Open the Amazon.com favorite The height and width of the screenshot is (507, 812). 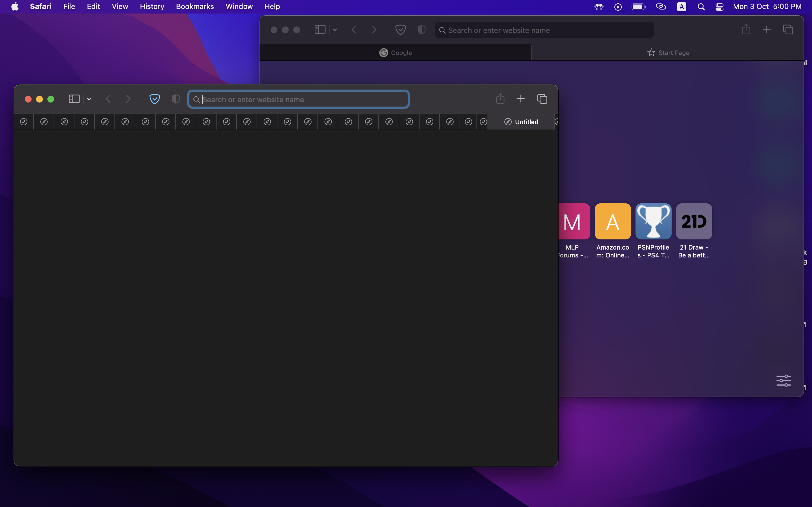click(613, 222)
